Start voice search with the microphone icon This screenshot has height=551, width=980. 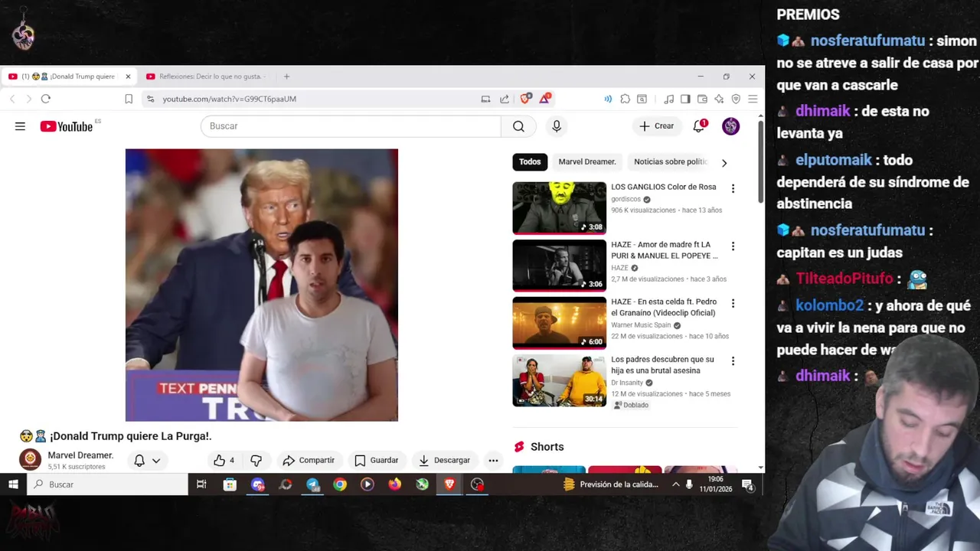[x=557, y=126]
